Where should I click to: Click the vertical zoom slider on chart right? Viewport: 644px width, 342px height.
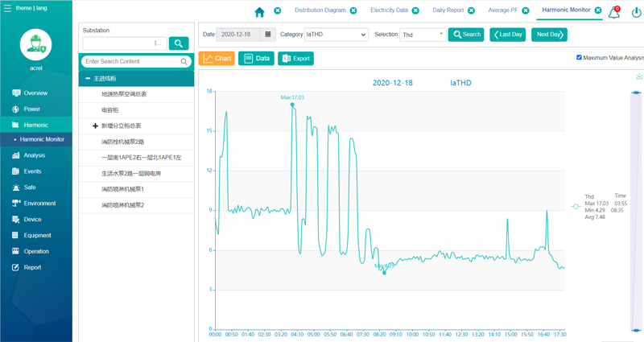pos(636,209)
